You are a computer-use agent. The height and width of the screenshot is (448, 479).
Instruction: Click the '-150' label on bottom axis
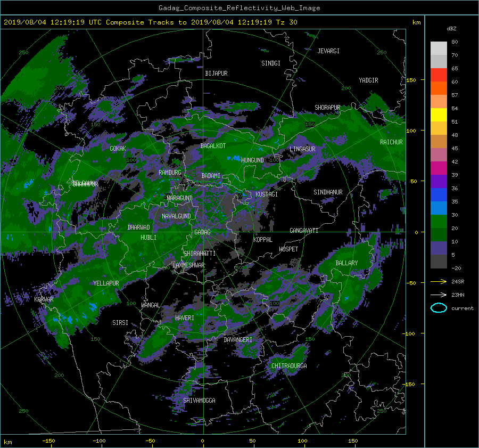pyautogui.click(x=48, y=441)
